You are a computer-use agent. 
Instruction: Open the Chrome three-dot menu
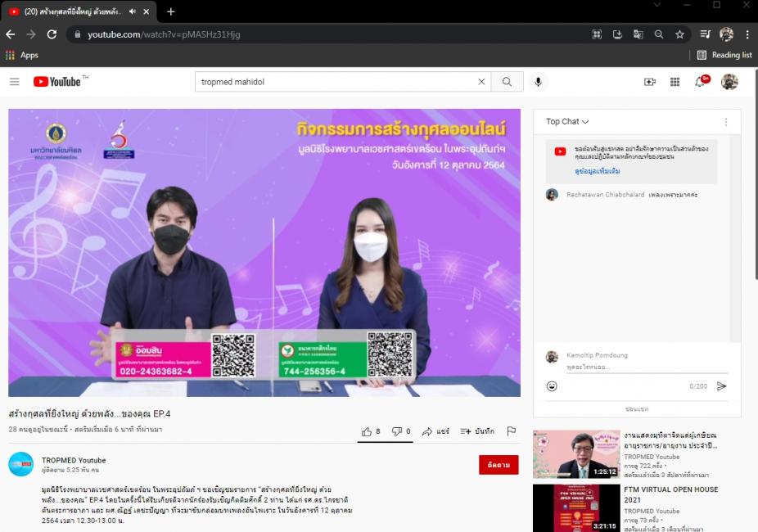coord(747,34)
